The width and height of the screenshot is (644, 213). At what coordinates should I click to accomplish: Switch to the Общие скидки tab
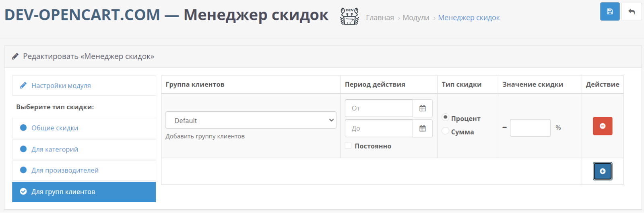(84, 128)
